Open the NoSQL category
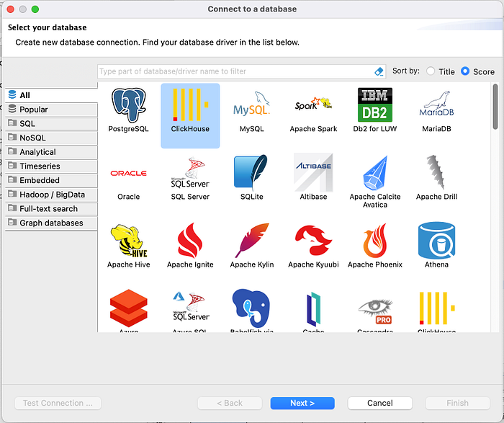 coord(51,138)
